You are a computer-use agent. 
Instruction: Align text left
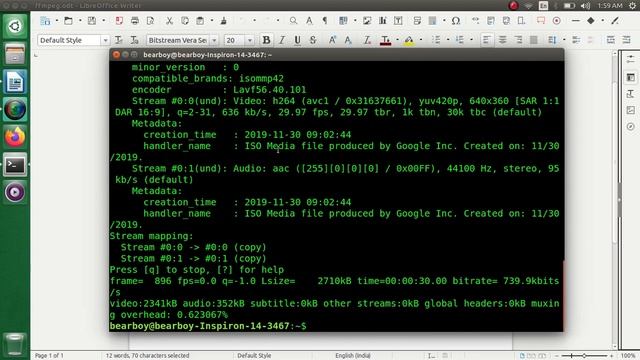click(487, 40)
